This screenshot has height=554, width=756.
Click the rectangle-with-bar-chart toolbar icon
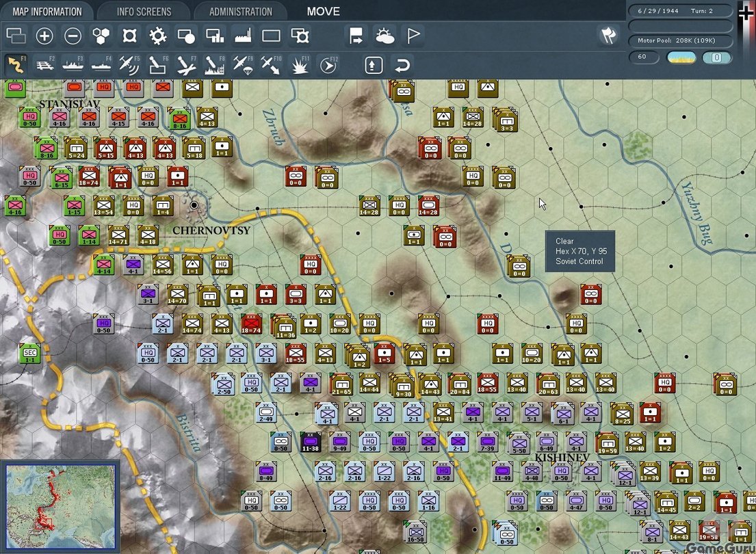pos(215,36)
